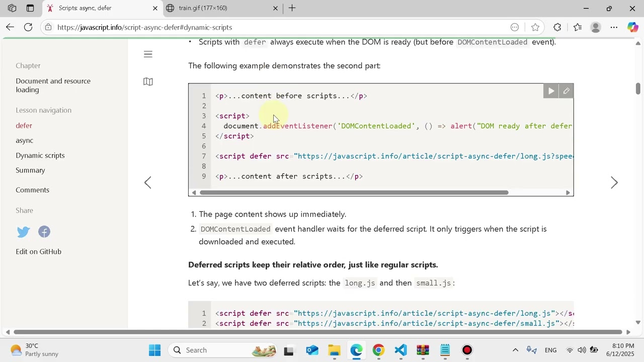This screenshot has width=644, height=362.
Task: Click the long.js inline code text
Action: click(x=360, y=283)
